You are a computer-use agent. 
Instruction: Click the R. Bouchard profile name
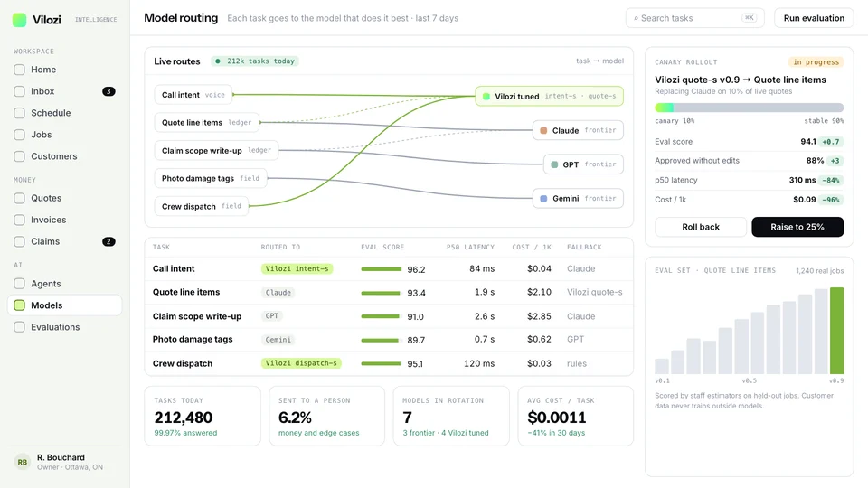pos(61,457)
